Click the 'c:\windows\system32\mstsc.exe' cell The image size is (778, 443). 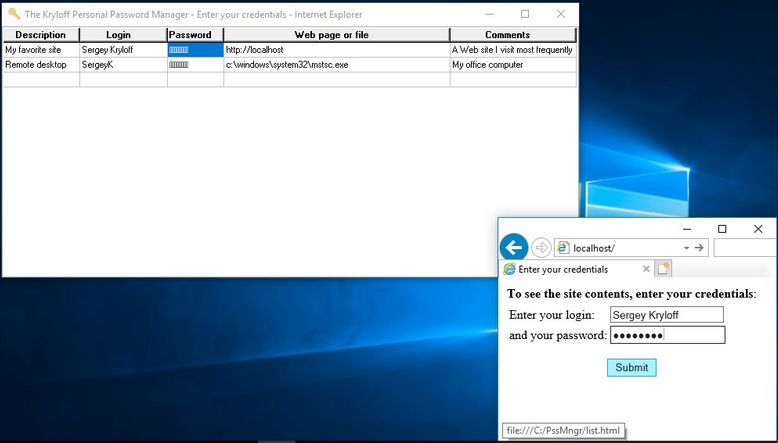pyautogui.click(x=337, y=65)
